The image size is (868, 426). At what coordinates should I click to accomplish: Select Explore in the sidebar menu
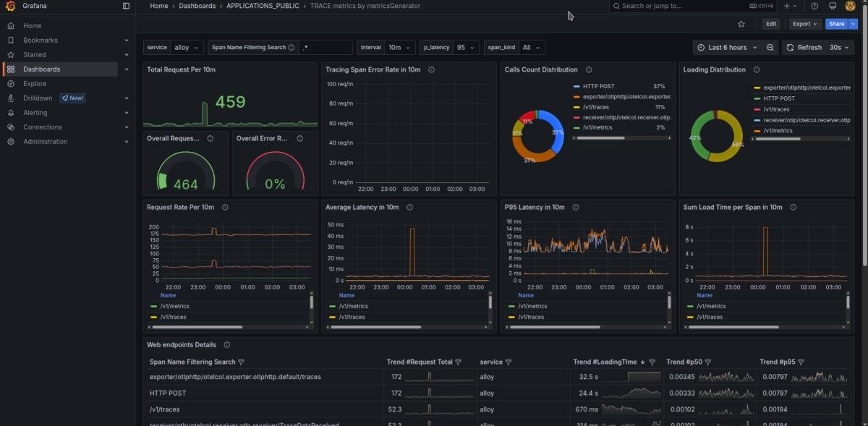click(35, 84)
